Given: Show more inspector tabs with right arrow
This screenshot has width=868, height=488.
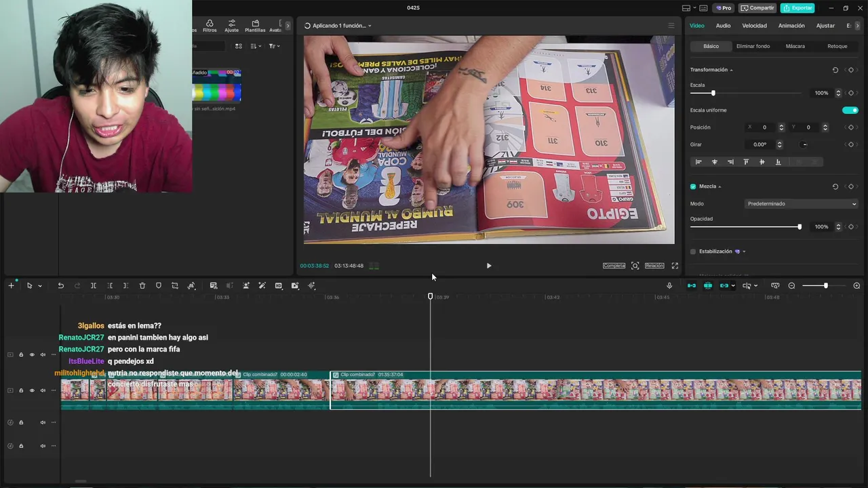Looking at the screenshot, I should (x=858, y=26).
